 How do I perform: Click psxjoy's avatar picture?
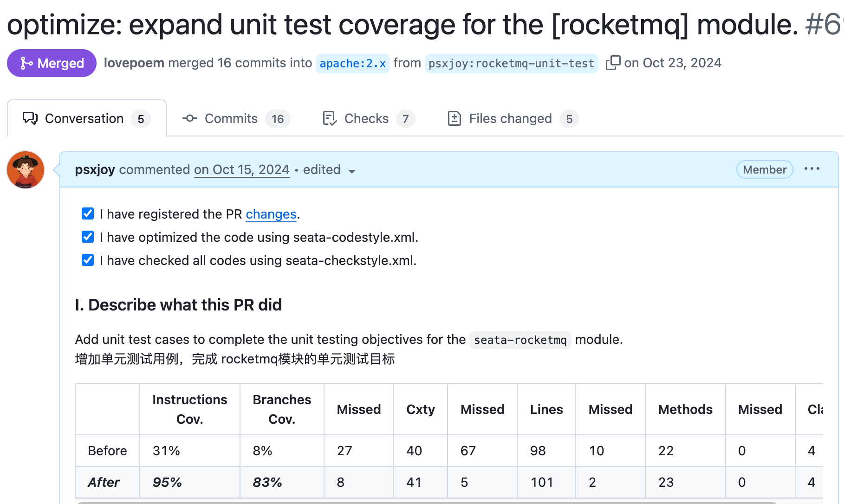[26, 170]
